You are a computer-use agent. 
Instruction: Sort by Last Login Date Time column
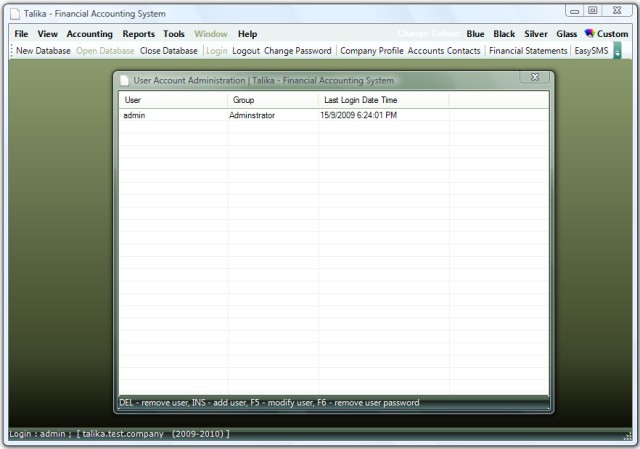click(360, 100)
